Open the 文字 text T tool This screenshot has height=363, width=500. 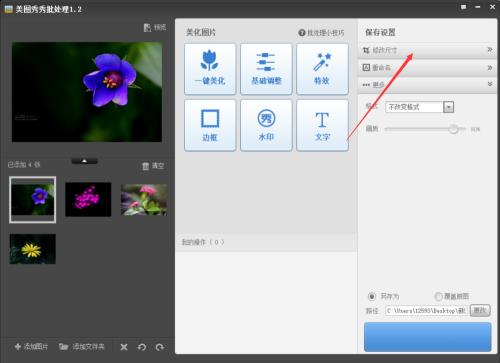coord(322,125)
